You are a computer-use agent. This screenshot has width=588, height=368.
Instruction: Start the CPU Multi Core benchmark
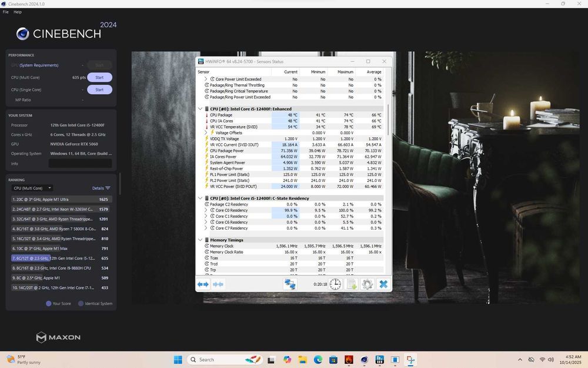[99, 77]
